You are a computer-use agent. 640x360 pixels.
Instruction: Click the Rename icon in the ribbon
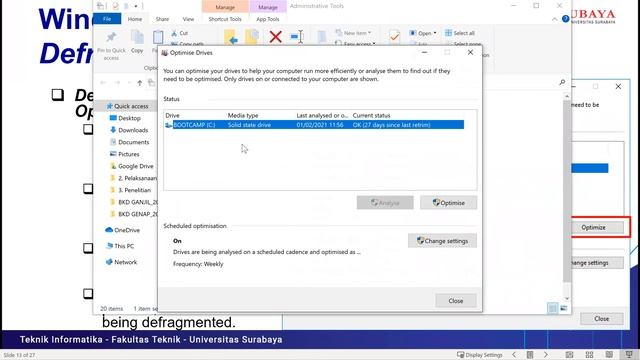pyautogui.click(x=297, y=37)
